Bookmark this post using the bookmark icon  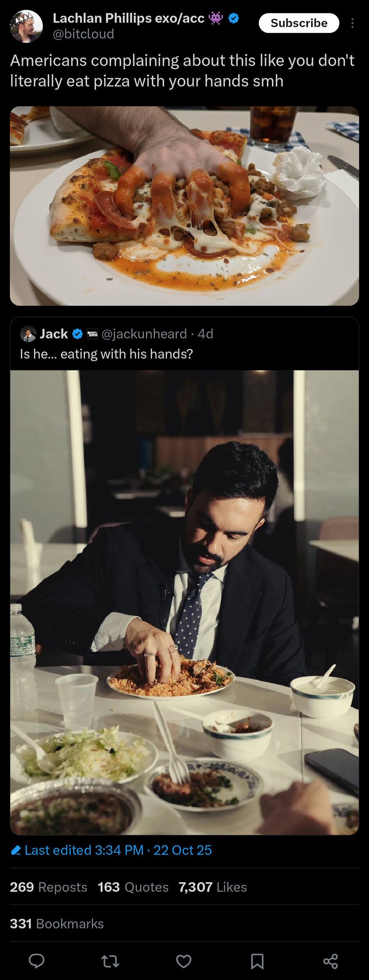(x=257, y=961)
